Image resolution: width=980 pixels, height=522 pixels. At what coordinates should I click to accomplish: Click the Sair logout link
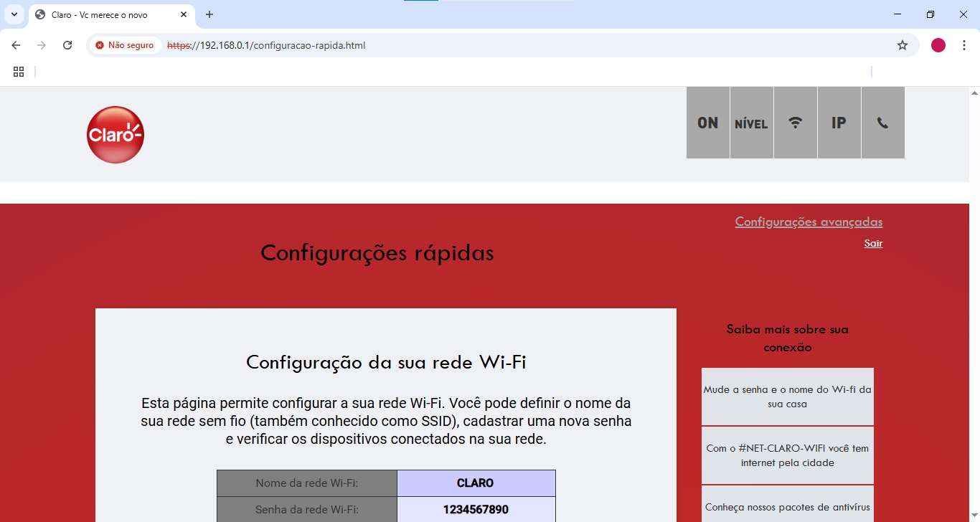tap(873, 243)
